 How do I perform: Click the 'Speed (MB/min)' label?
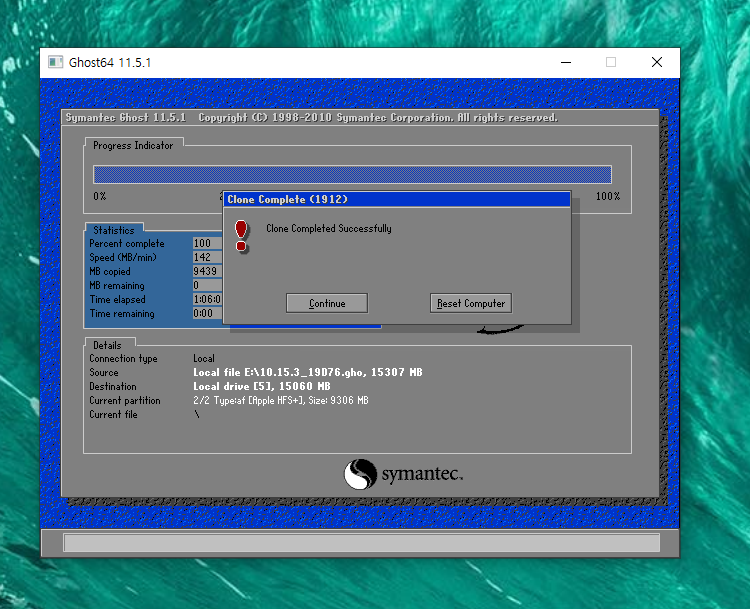123,257
